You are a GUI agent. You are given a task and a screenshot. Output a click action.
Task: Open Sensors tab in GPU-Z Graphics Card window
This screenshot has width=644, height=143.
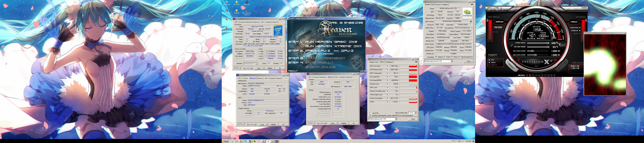(438, 5)
